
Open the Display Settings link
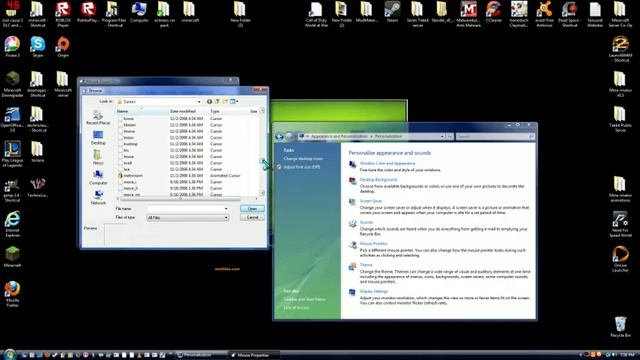point(373,291)
